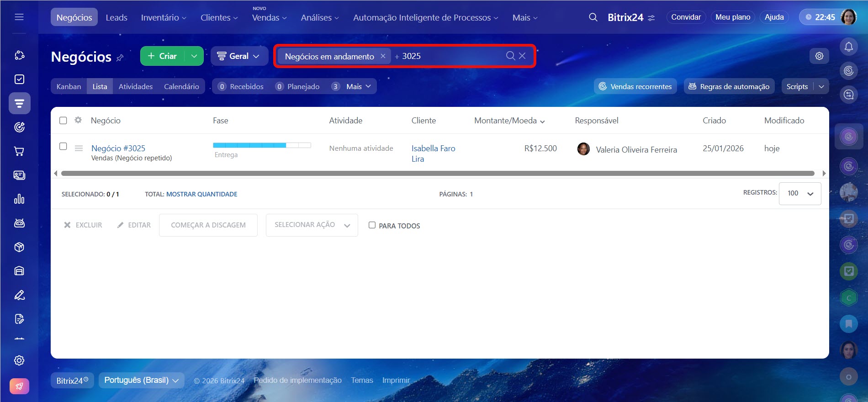The image size is (868, 402).
Task: Click the notifications bell icon
Action: (x=848, y=47)
